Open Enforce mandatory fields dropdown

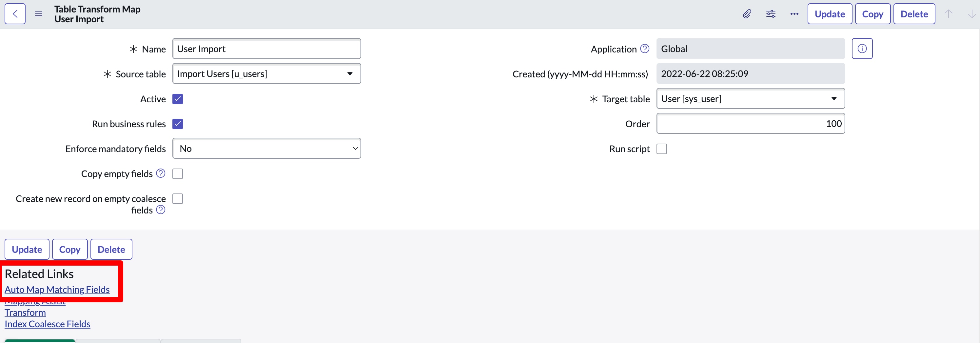coord(266,149)
